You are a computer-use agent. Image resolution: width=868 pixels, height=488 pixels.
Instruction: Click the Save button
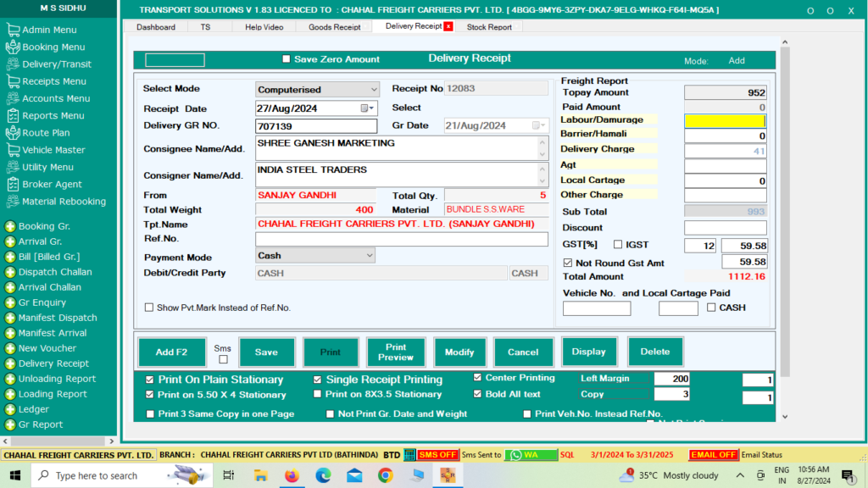pos(266,352)
